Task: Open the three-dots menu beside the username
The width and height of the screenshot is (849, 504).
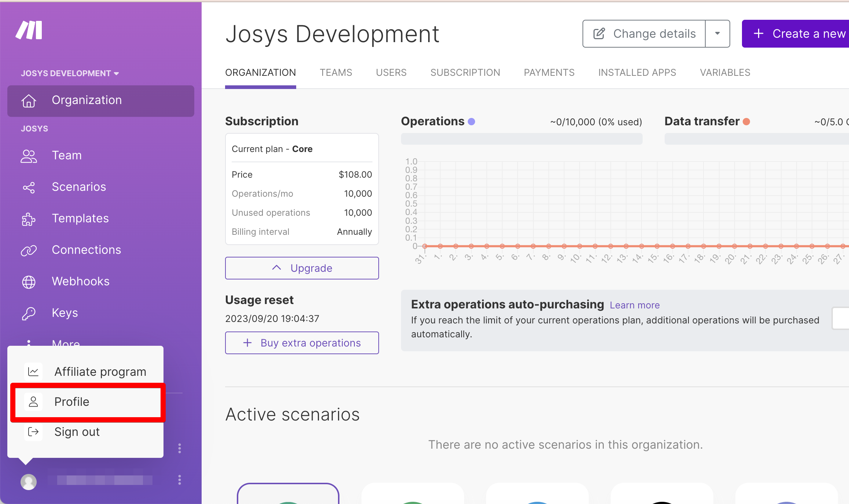Action: coord(180,480)
